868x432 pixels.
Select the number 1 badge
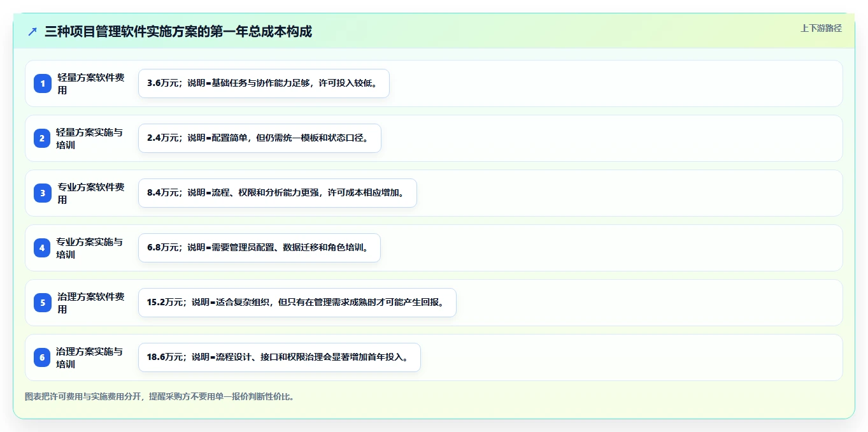pos(43,83)
